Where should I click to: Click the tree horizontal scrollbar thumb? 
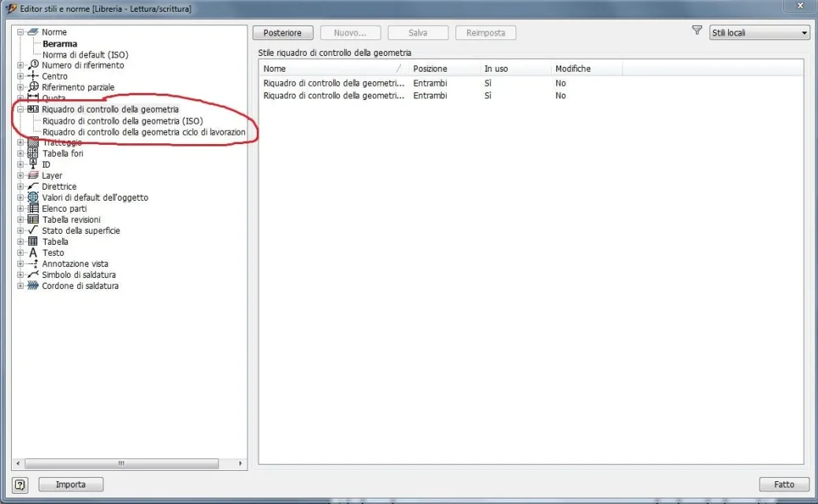(121, 463)
